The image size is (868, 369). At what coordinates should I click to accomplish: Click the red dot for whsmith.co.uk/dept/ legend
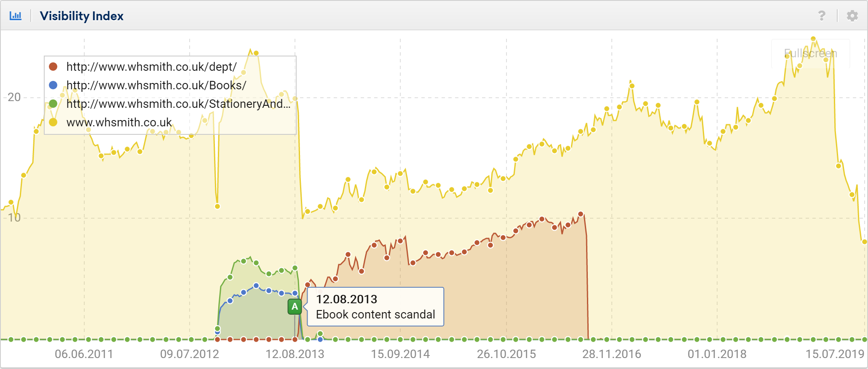(x=53, y=67)
